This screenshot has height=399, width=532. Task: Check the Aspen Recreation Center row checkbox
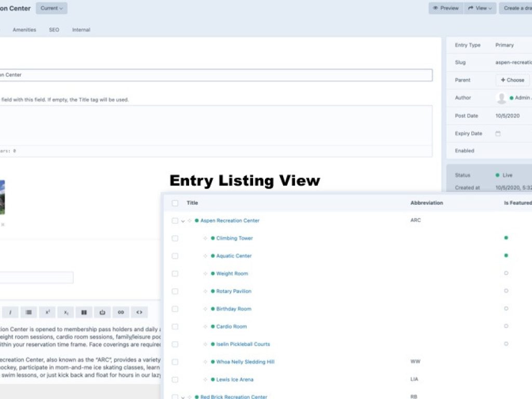pos(175,220)
